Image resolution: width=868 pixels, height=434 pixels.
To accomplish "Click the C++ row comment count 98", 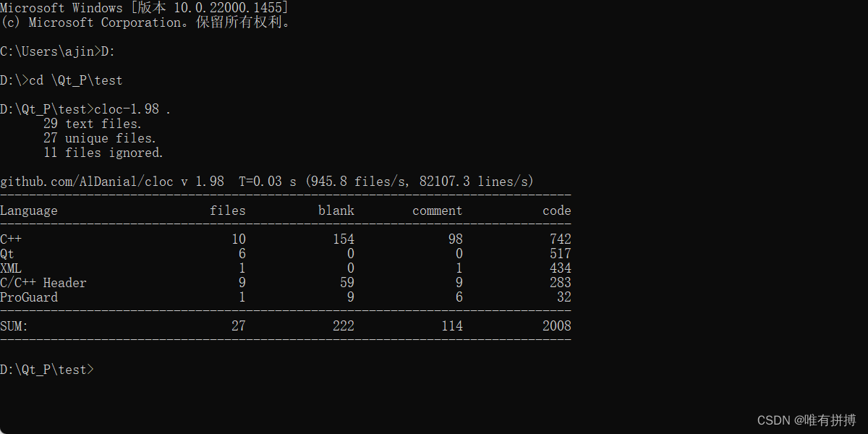I will (456, 239).
